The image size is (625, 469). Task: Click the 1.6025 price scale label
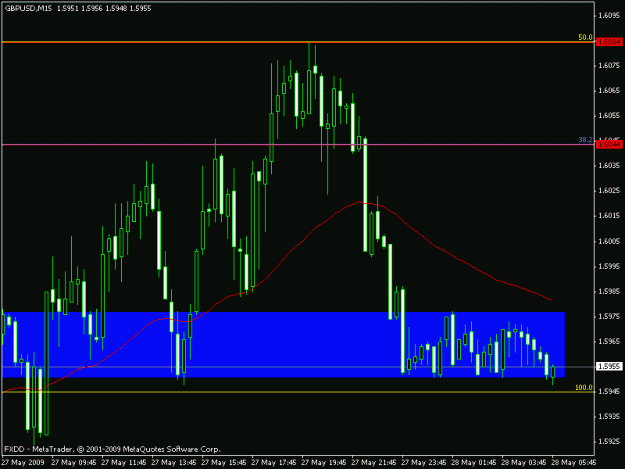609,190
